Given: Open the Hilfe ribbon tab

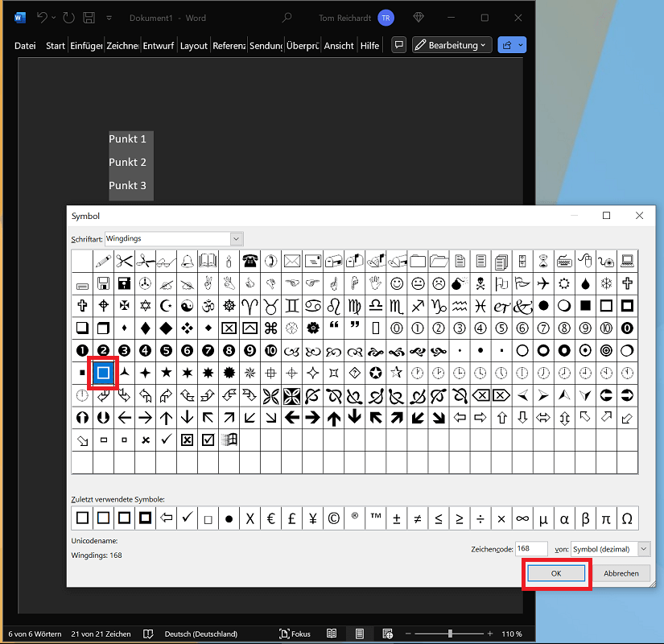Looking at the screenshot, I should coord(369,46).
